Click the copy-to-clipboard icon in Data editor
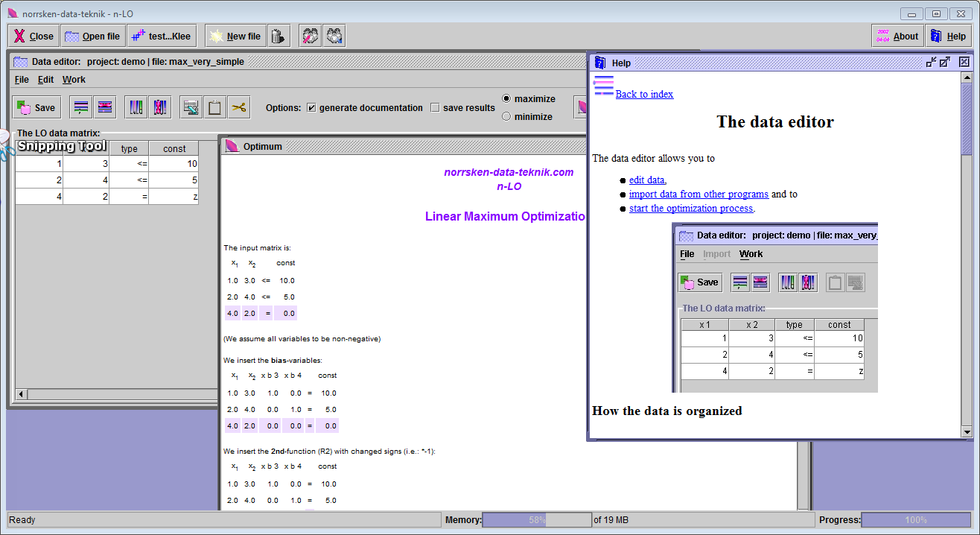 point(191,107)
